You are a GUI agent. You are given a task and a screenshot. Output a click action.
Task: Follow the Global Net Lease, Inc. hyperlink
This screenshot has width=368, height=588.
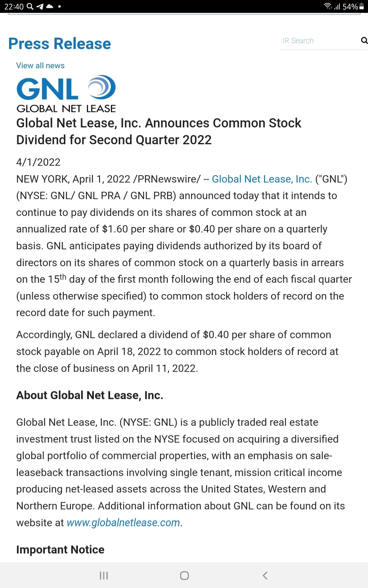(x=262, y=179)
